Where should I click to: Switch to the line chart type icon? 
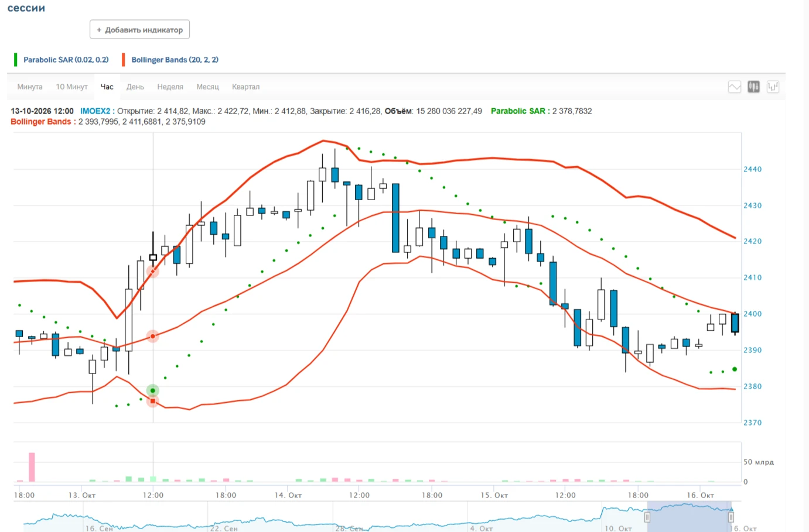735,87
